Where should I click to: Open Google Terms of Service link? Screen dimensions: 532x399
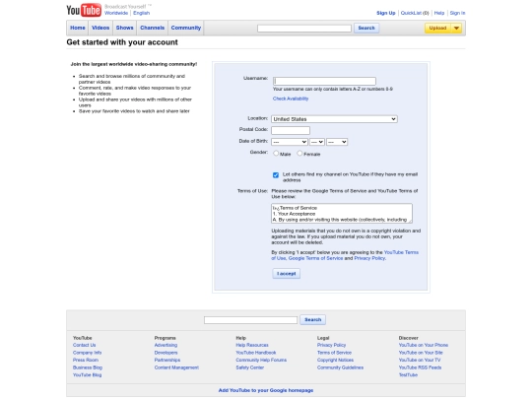tap(315, 258)
